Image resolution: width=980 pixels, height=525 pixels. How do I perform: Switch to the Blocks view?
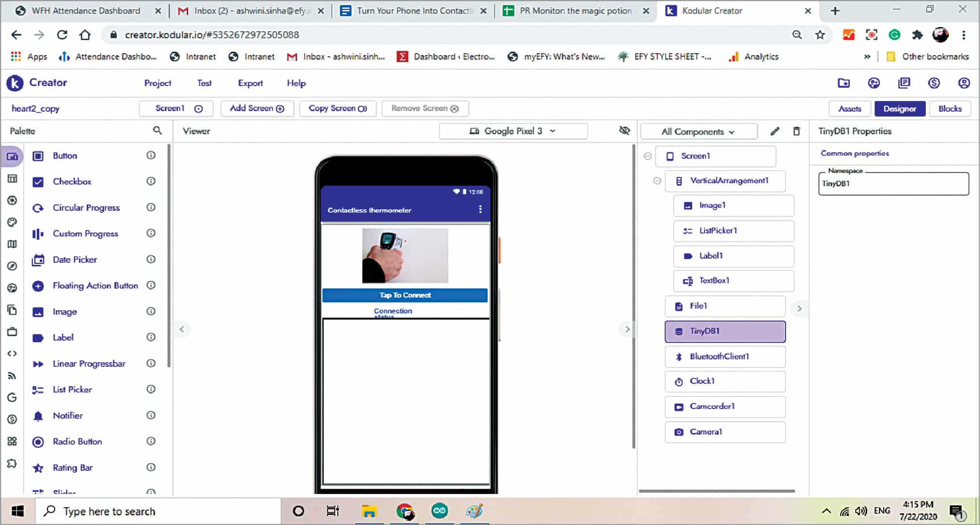(950, 109)
